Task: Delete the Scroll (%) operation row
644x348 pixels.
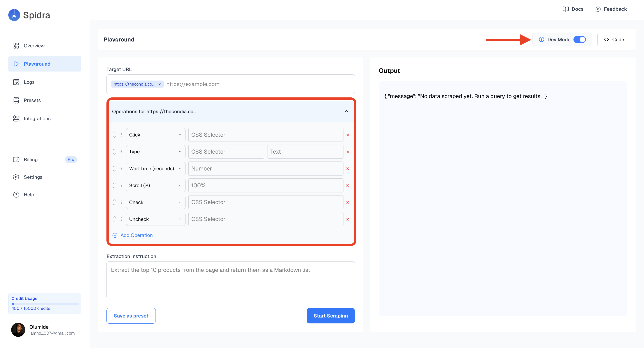Action: [347, 185]
